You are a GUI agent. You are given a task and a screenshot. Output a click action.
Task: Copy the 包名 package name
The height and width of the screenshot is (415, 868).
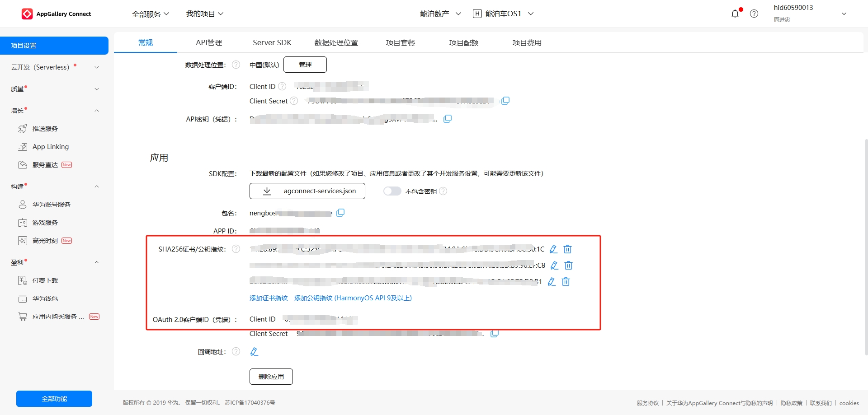click(340, 212)
